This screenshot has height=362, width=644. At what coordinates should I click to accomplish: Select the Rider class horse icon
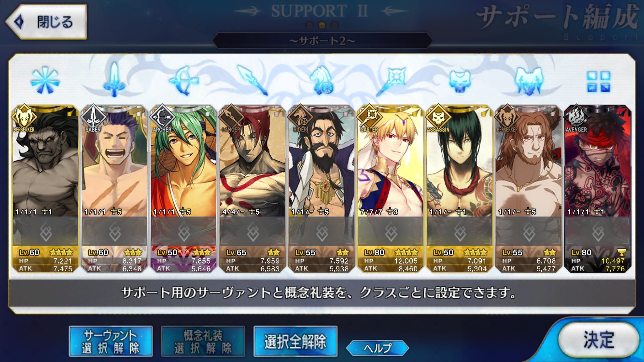click(x=321, y=80)
